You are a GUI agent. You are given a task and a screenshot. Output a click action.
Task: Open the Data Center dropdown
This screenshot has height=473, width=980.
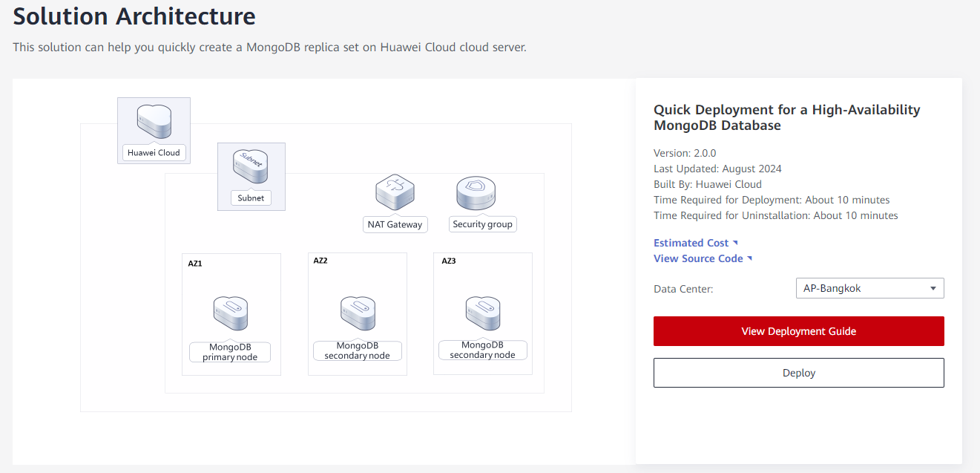click(x=869, y=288)
